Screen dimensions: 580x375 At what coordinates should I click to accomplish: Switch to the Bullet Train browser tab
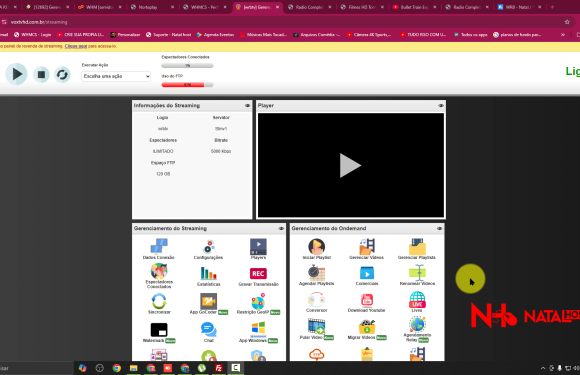click(415, 7)
